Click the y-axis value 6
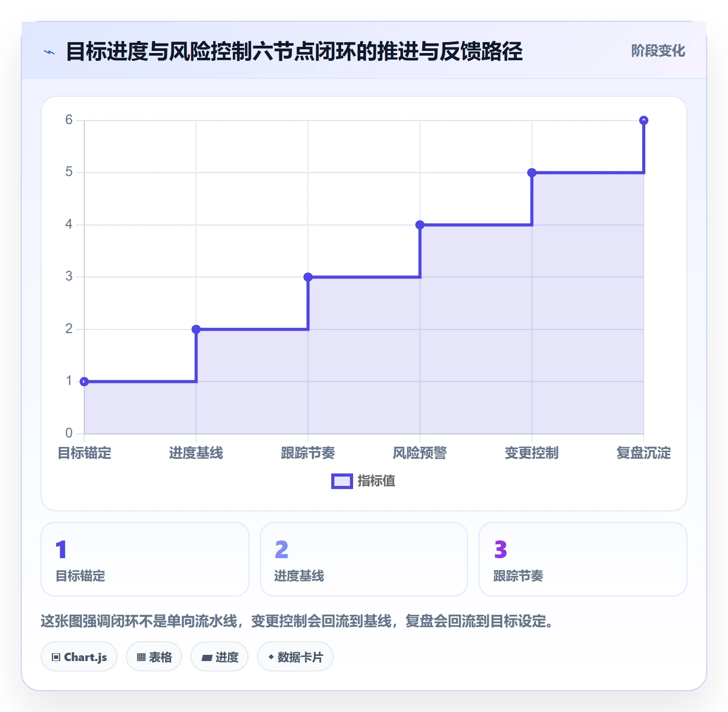Image resolution: width=728 pixels, height=712 pixels. pyautogui.click(x=69, y=120)
